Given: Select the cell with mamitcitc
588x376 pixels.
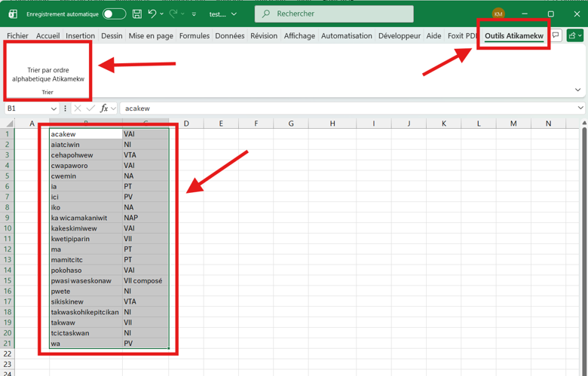Looking at the screenshot, I should point(86,260).
